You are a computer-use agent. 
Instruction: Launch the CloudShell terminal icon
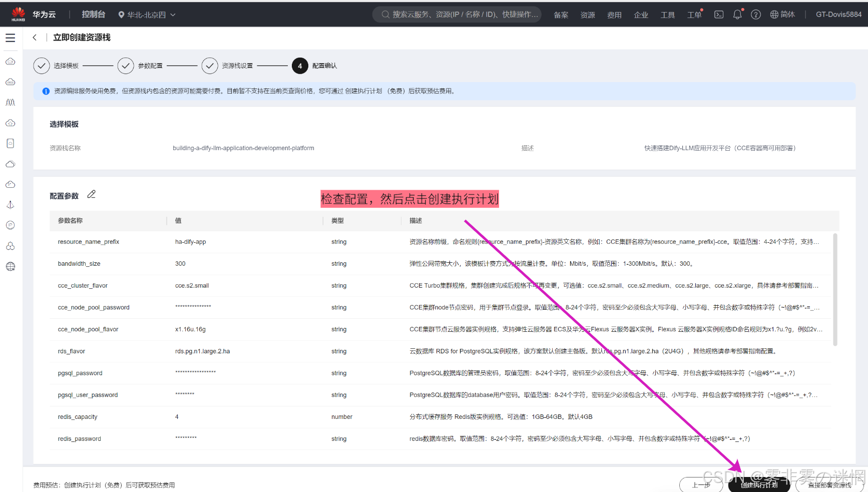pos(719,15)
